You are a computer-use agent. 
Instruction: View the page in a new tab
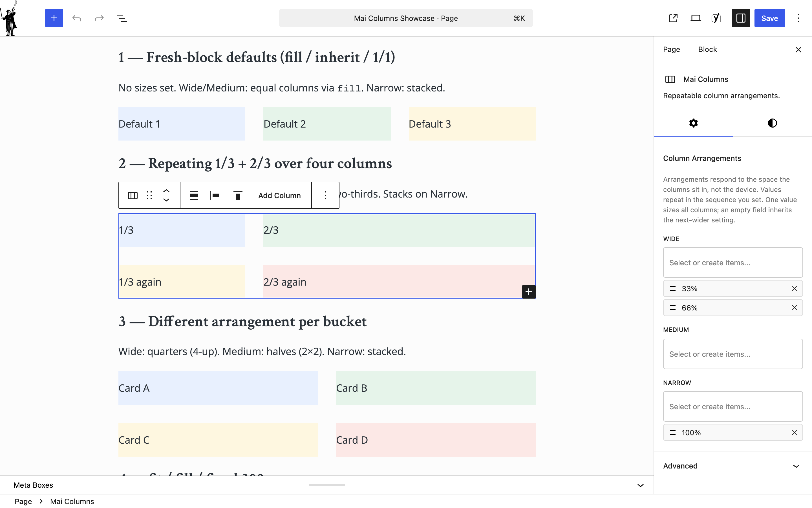point(673,18)
